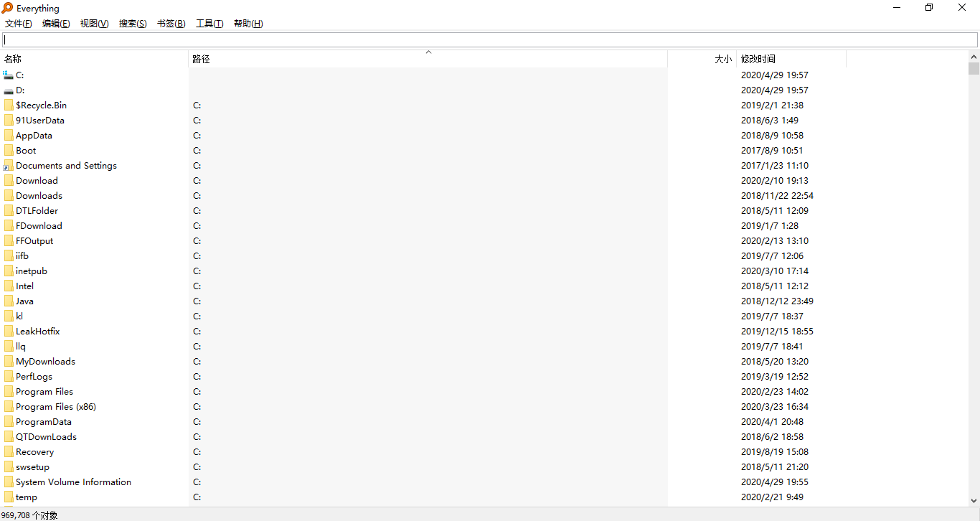Select the $Recycle.Bin folder icon
Viewport: 980px width, 521px height.
tap(9, 105)
